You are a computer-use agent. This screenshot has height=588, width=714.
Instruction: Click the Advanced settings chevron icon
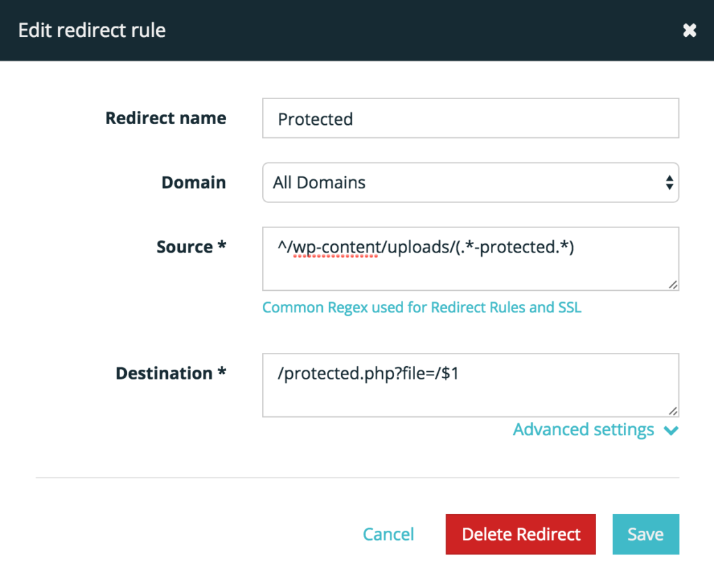coord(671,430)
